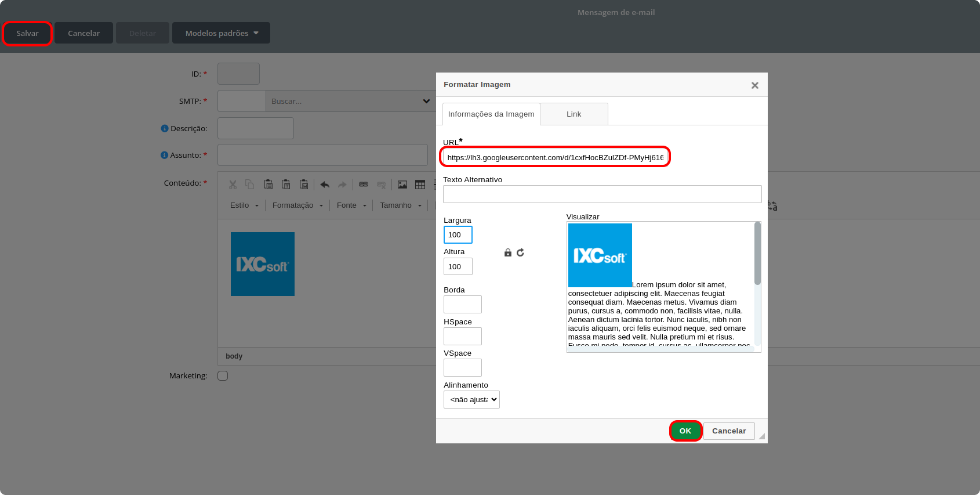Screen dimensions: 980x495
Task: Open the Estilo dropdown
Action: 244,205
